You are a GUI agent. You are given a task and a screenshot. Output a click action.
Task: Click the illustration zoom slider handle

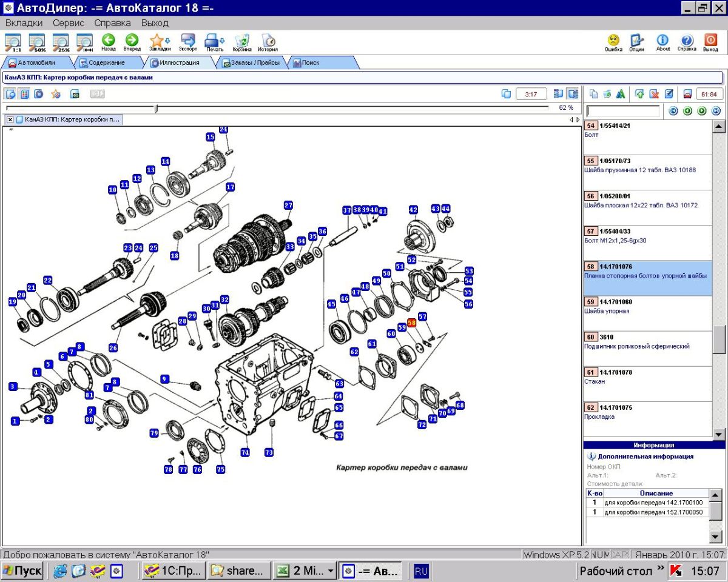pos(157,108)
